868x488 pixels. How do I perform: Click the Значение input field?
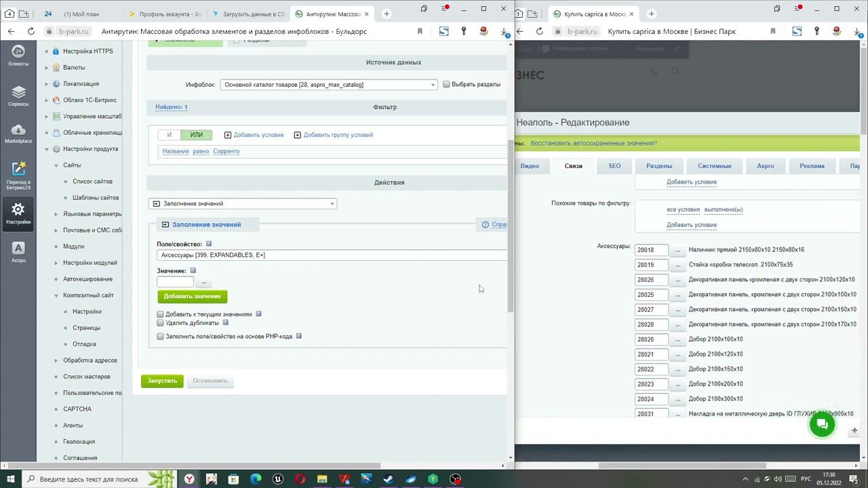175,282
